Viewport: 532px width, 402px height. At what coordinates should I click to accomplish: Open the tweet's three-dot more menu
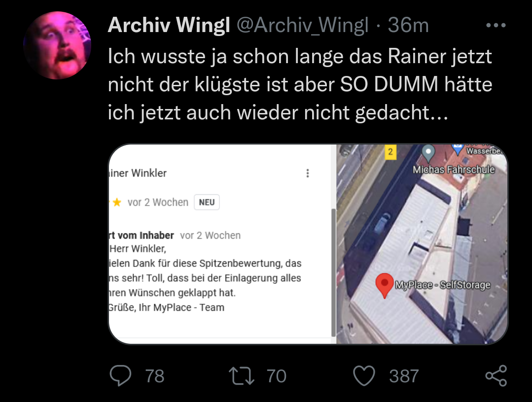tap(496, 25)
